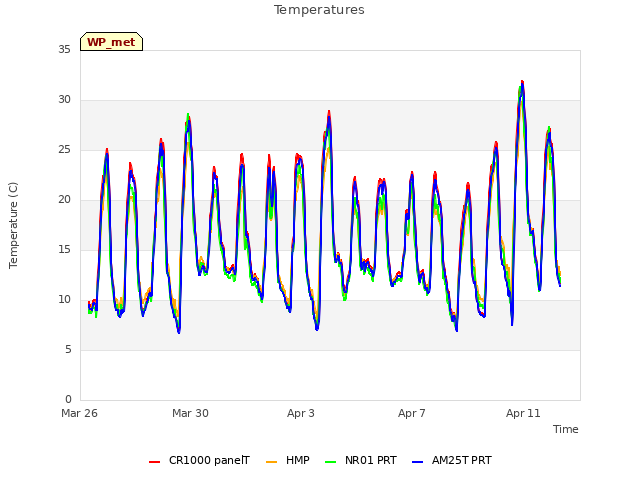Click the Apr 3 axis label
The width and height of the screenshot is (640, 480).
301,413
